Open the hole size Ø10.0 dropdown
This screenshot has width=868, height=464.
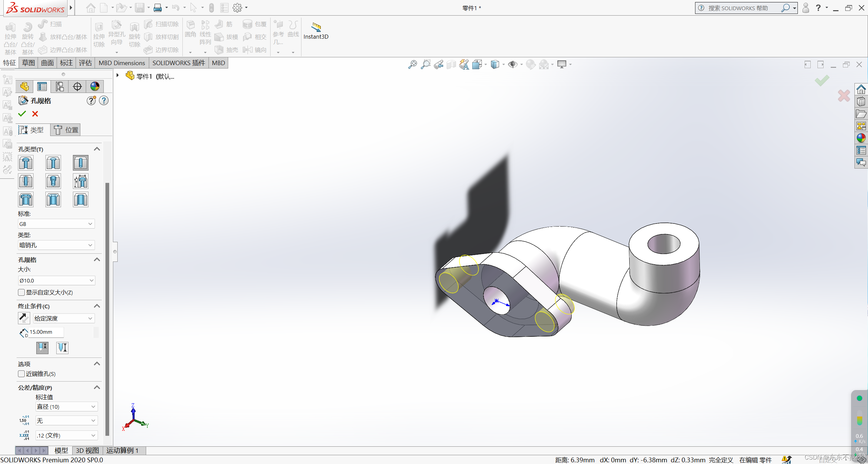pyautogui.click(x=56, y=280)
